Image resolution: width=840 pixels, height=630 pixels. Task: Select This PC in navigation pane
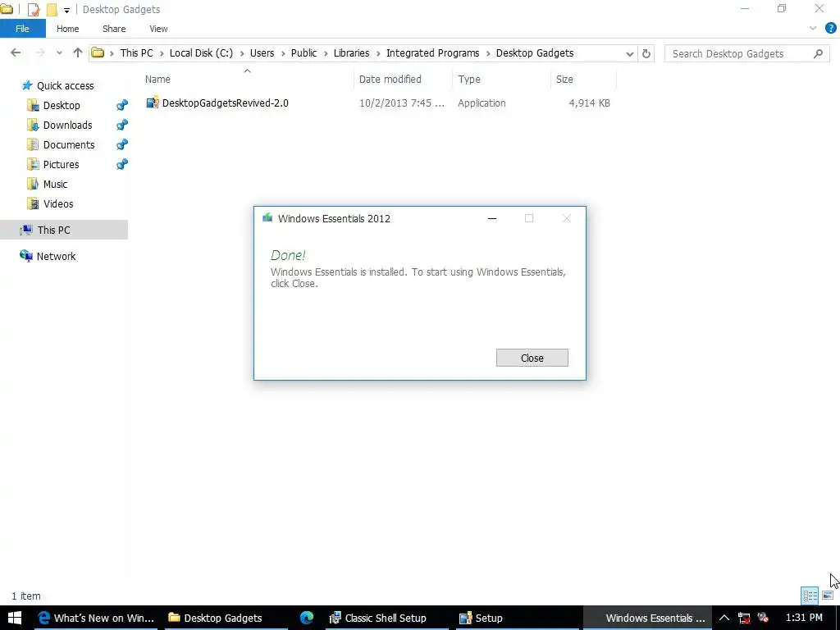pyautogui.click(x=53, y=231)
